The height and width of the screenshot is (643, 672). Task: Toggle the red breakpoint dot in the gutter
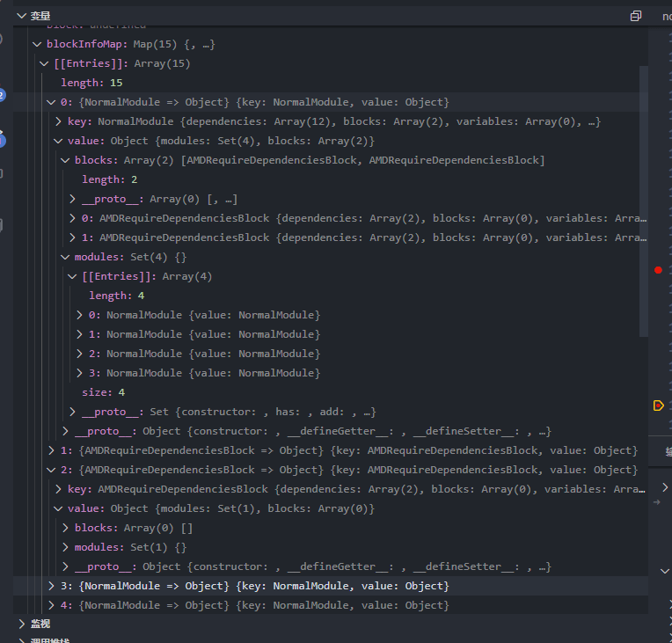click(658, 270)
